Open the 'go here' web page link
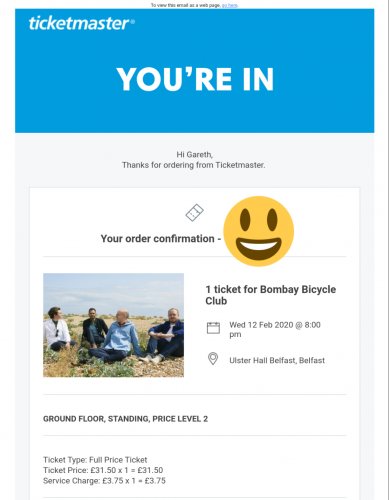This screenshot has width=389, height=500. pos(230,5)
